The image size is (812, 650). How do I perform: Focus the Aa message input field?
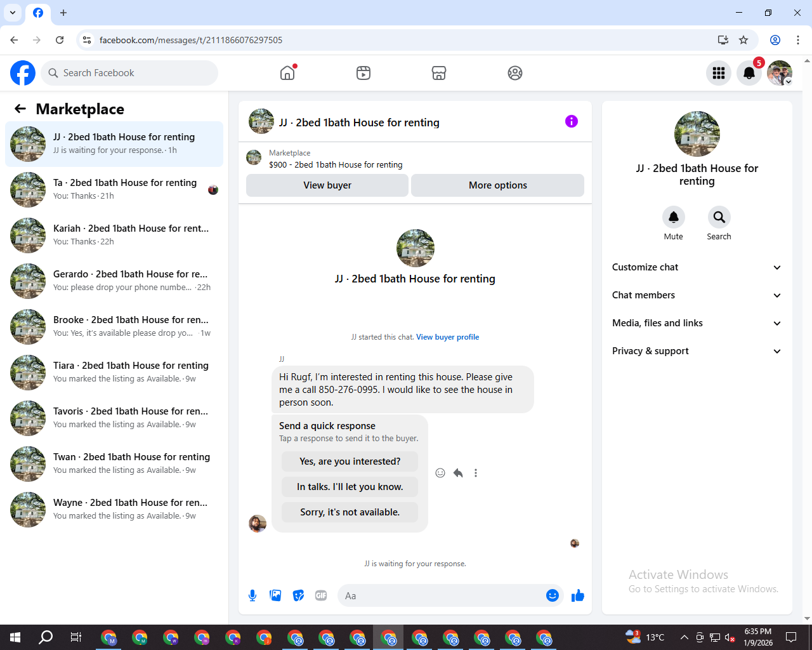[x=441, y=595]
